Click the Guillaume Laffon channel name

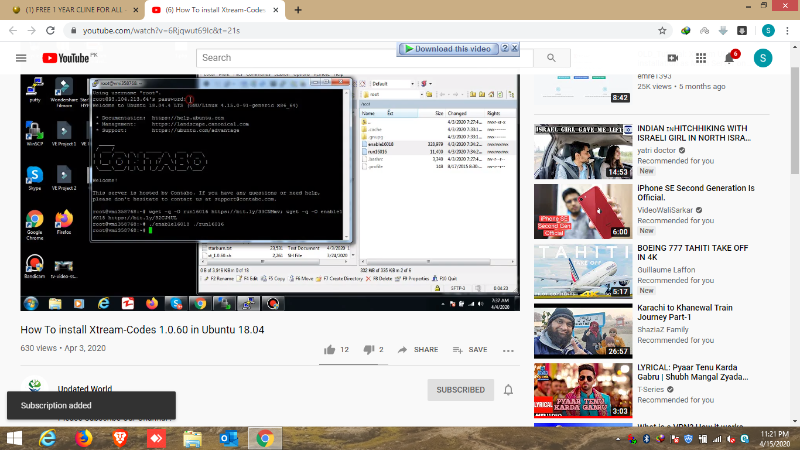tap(666, 270)
